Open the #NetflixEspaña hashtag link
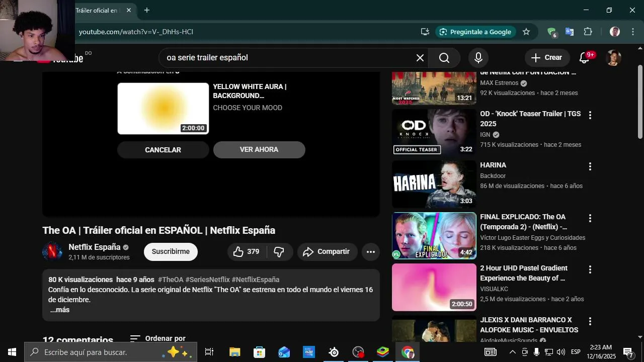This screenshot has height=362, width=644. [256, 280]
